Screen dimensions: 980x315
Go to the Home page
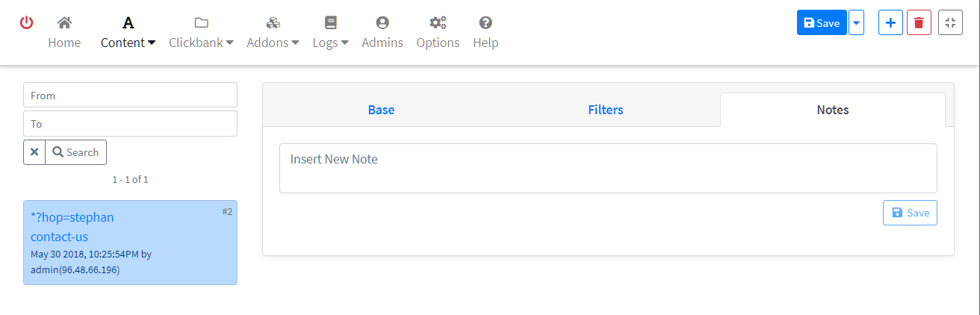[x=64, y=33]
